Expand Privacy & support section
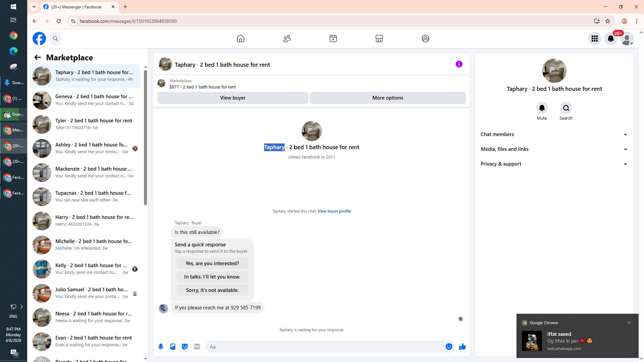Viewport: 644px width, 362px height. 554,164
